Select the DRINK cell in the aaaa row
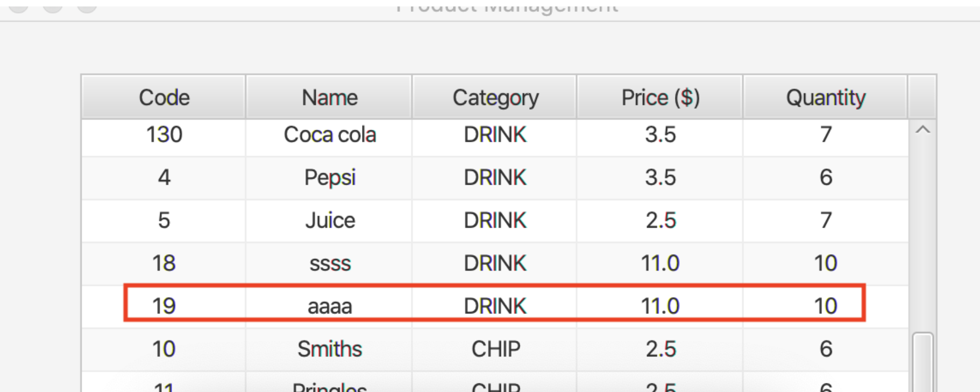The image size is (980, 392). point(495,306)
